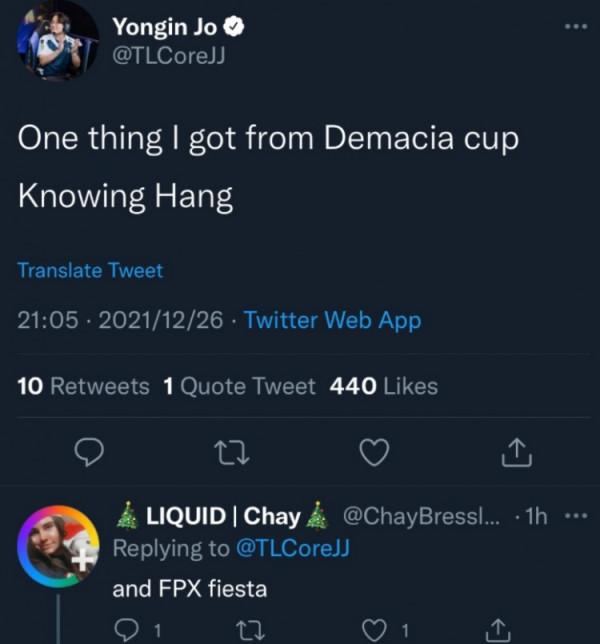Retweet the Demacia cup tweet
This screenshot has width=600, height=644.
point(232,453)
